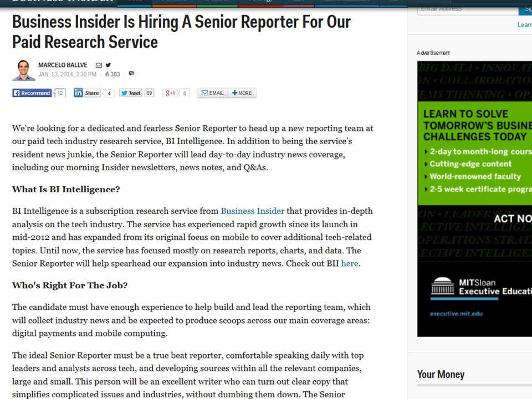The height and width of the screenshot is (399, 532).
Task: Click EMAIL share button
Action: tap(213, 93)
